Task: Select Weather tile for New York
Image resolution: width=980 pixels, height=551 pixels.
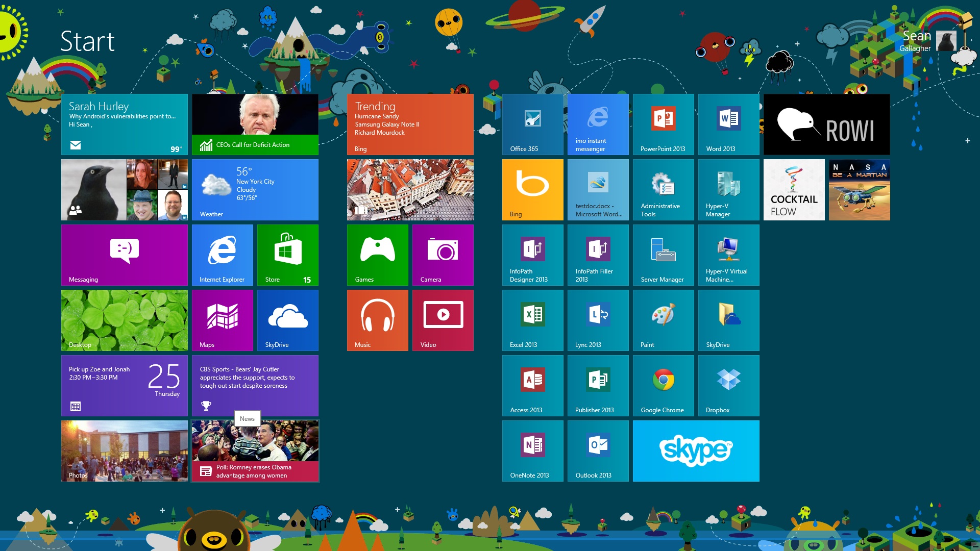Action: click(x=255, y=189)
